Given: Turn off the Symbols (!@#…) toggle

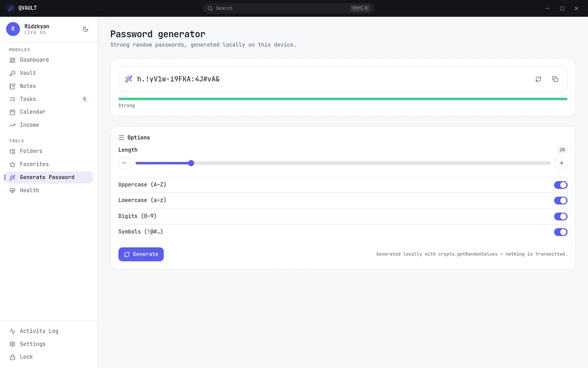Looking at the screenshot, I should coord(561,232).
